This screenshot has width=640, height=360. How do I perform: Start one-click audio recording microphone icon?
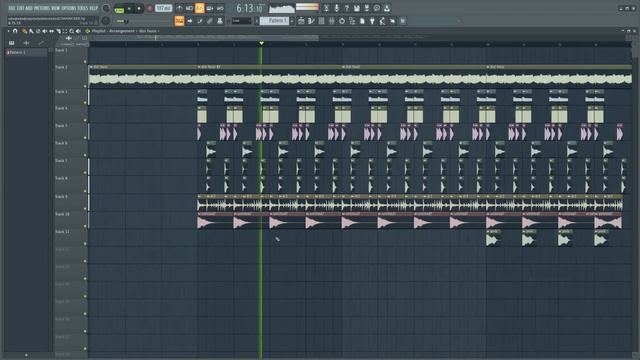pyautogui.click(x=336, y=8)
